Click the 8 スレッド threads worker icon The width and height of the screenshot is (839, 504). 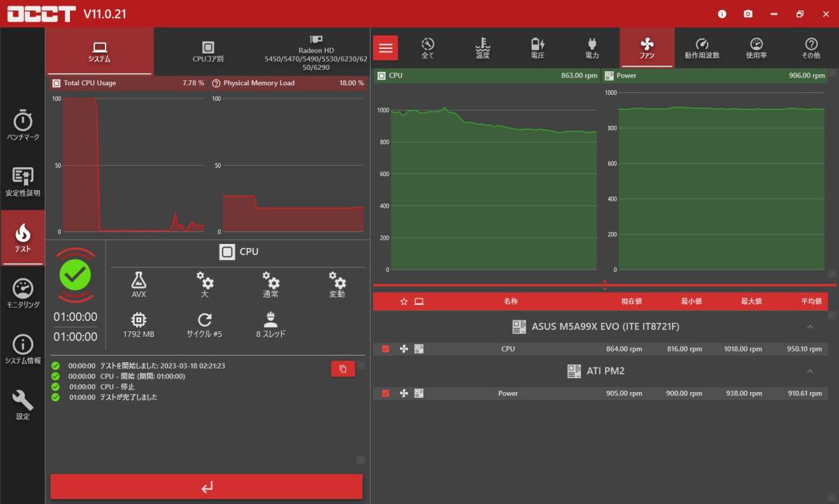(271, 320)
